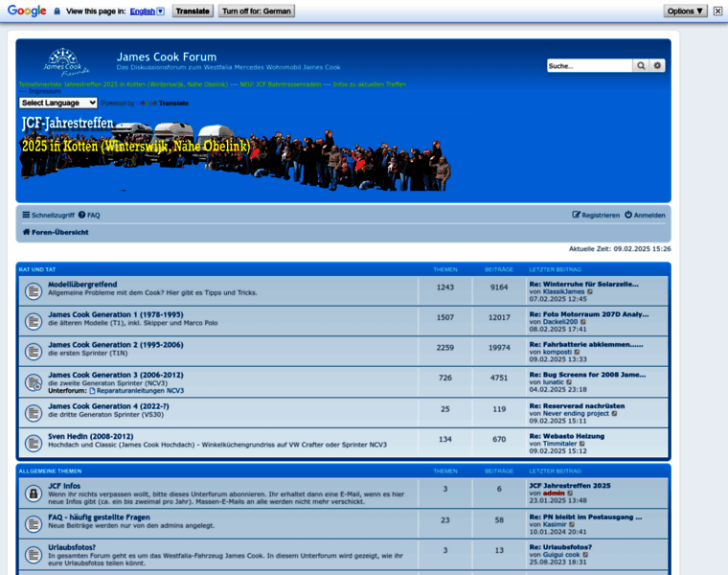Click Turn off for: German button
Image resolution: width=728 pixels, height=575 pixels.
[257, 11]
